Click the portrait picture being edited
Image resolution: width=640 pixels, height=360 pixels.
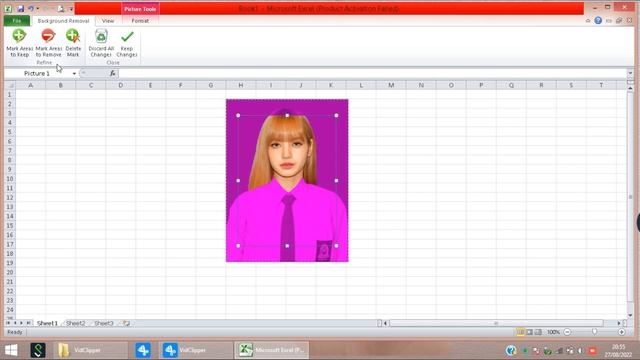pos(287,180)
